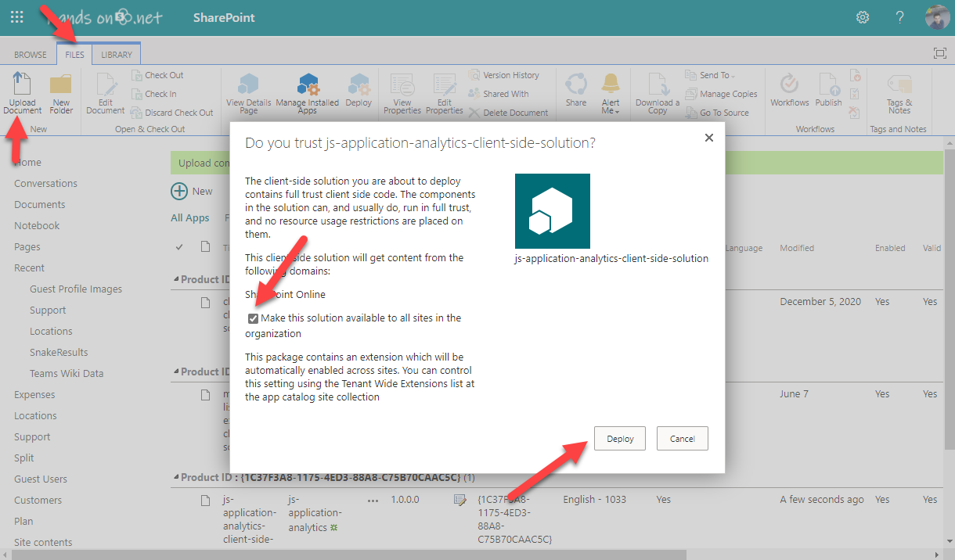Screen dimensions: 955x560
Task: Click the Workflows icon
Action: pos(789,88)
